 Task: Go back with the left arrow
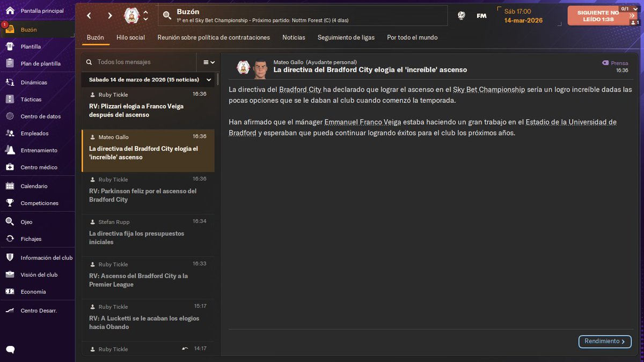point(89,16)
